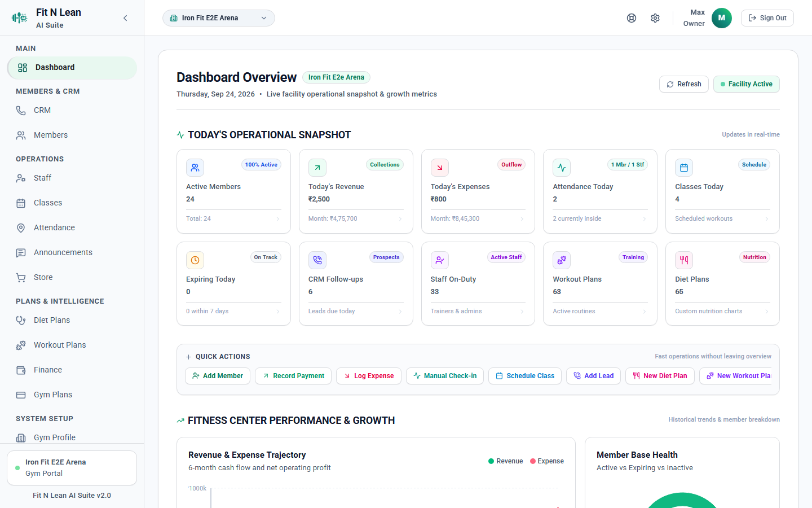This screenshot has width=812, height=508.
Task: Click the Fit N Lean logo icon
Action: click(19, 18)
